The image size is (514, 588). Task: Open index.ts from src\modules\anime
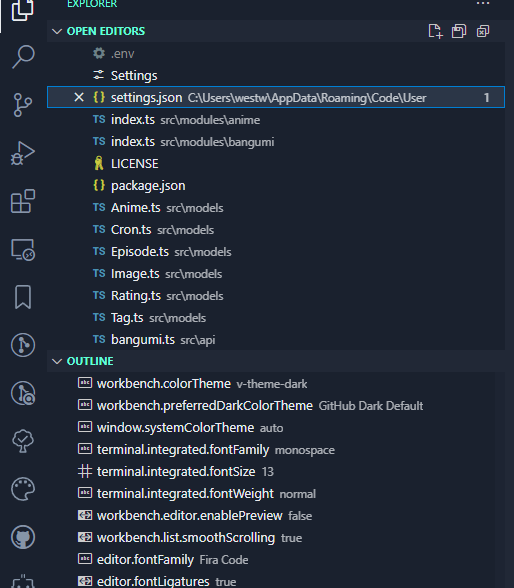click(276, 120)
